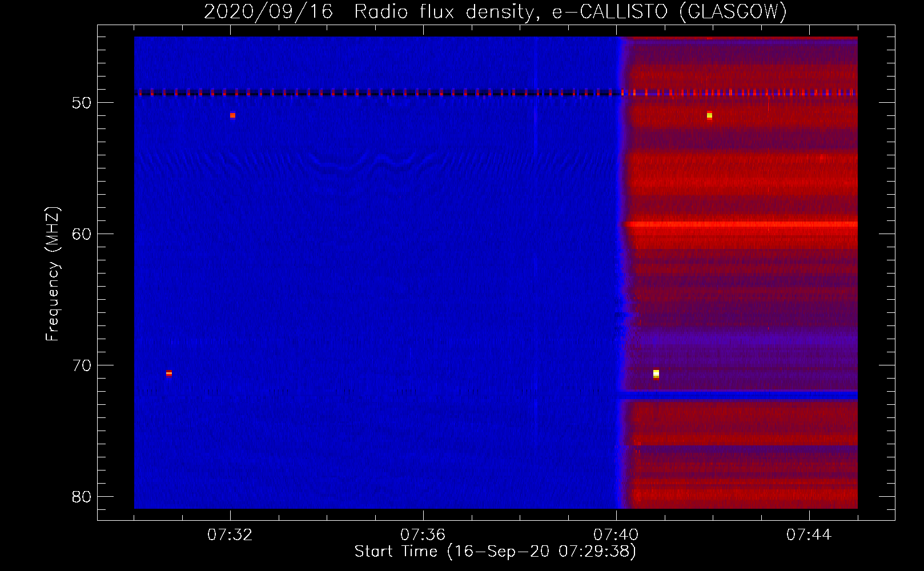This screenshot has width=924, height=571.
Task: Click the blue horizontal band near 72 MHz after 07:40
Action: pos(738,395)
